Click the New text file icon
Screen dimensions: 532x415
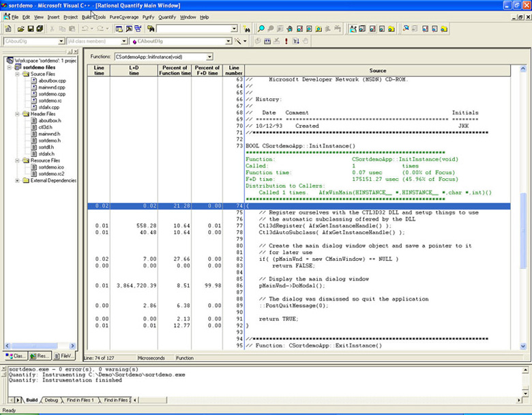pyautogui.click(x=9, y=29)
